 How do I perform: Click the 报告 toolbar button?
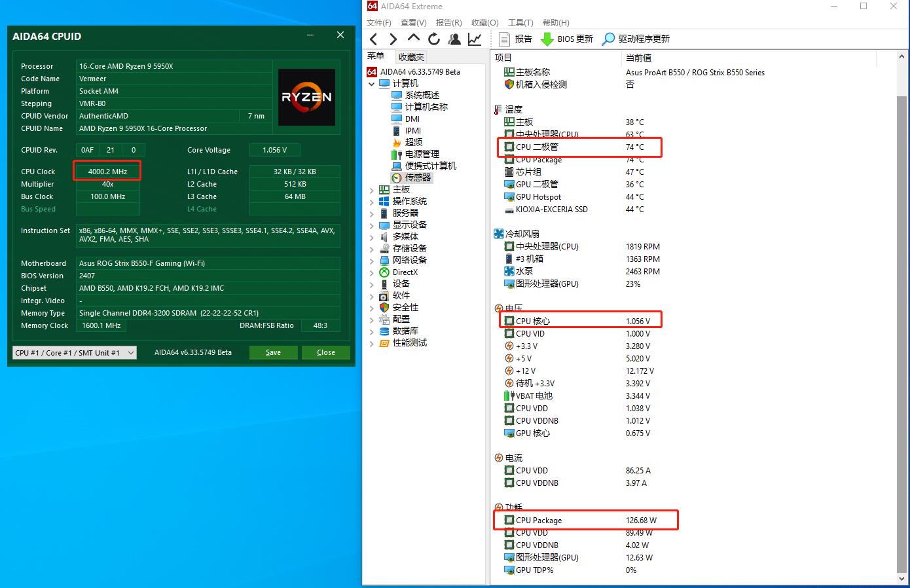coord(516,39)
